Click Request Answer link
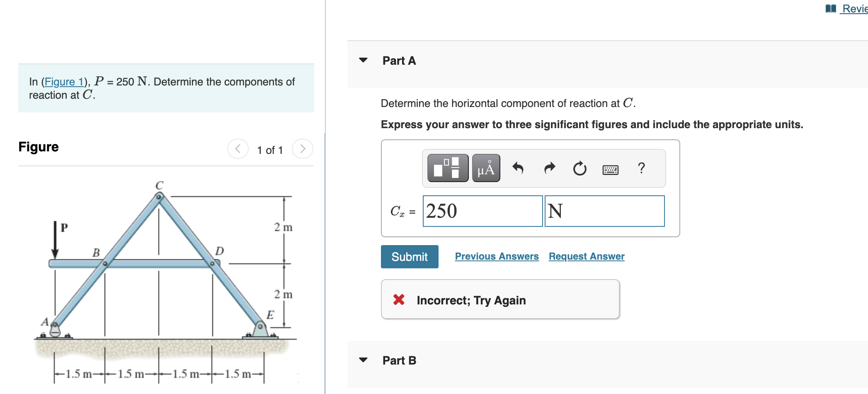868x394 pixels. [x=586, y=256]
